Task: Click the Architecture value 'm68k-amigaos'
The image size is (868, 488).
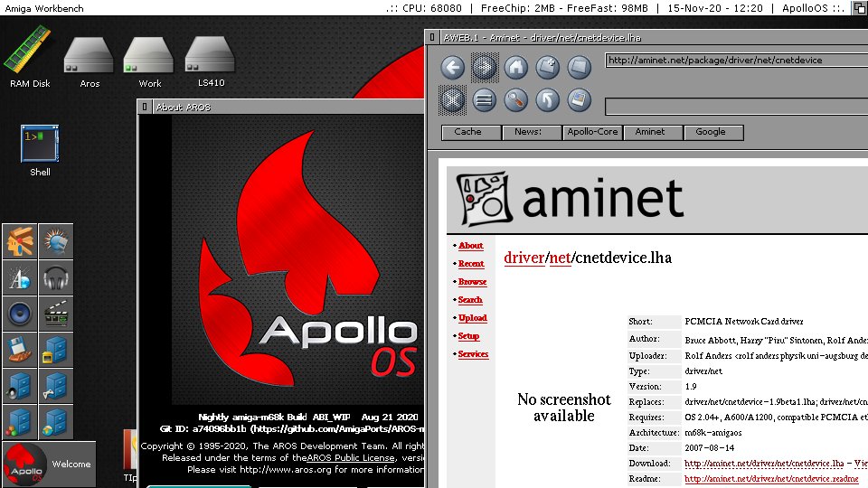Action: coord(713,433)
